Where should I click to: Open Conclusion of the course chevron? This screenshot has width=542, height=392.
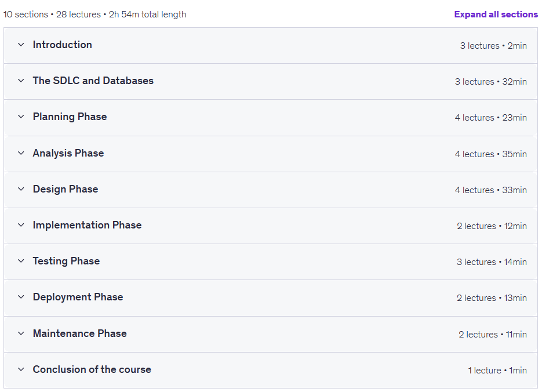(21, 369)
